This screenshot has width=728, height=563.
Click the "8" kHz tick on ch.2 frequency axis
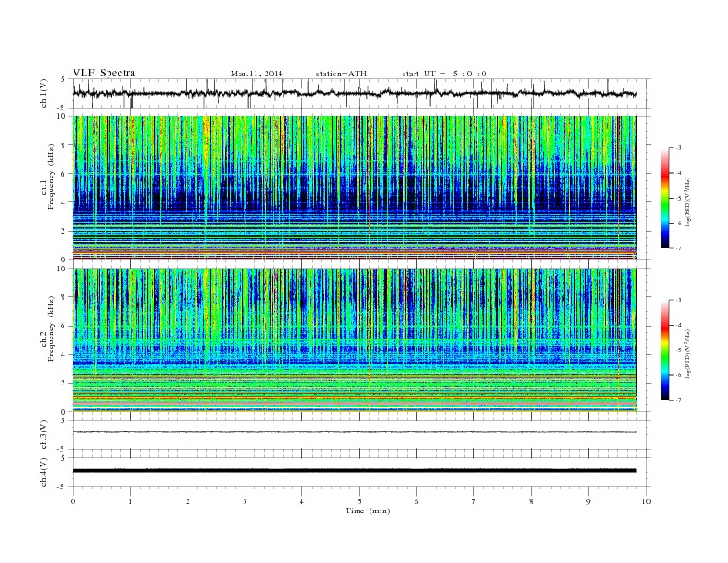(x=64, y=297)
